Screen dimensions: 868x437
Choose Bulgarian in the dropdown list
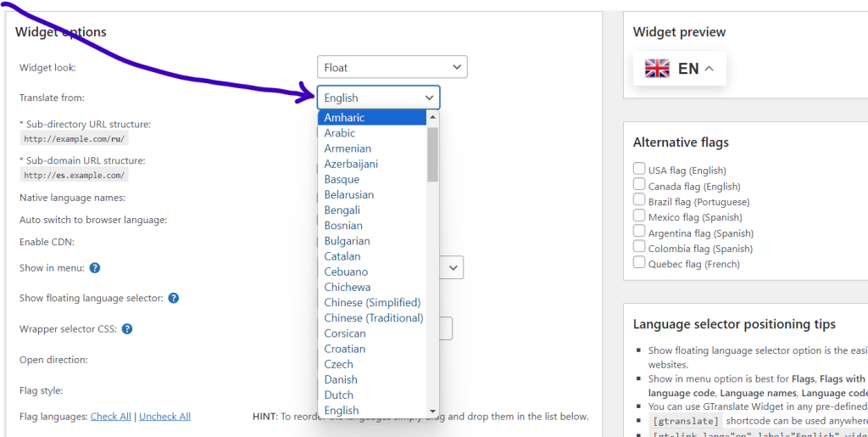click(x=372, y=241)
